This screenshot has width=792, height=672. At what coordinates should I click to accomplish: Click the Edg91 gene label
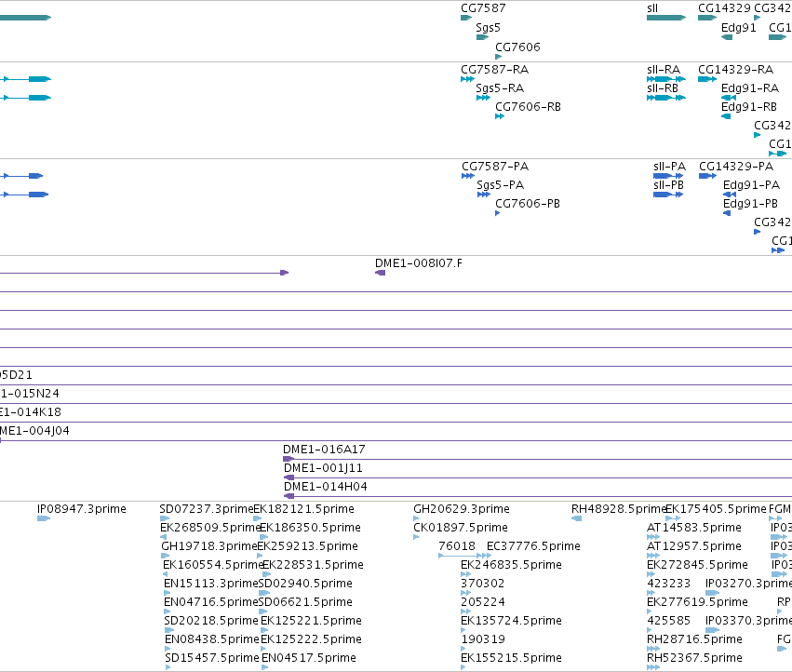point(738,28)
